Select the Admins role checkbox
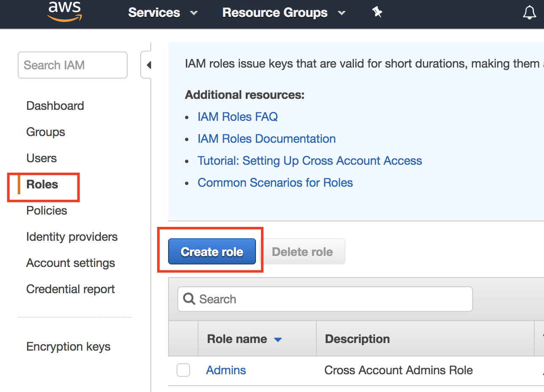The width and height of the screenshot is (544, 392). [183, 370]
